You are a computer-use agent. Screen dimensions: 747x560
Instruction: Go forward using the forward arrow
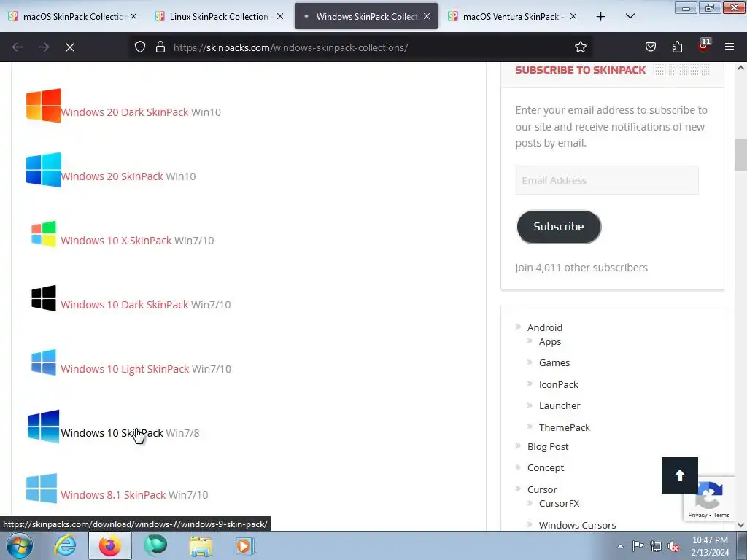tap(43, 47)
